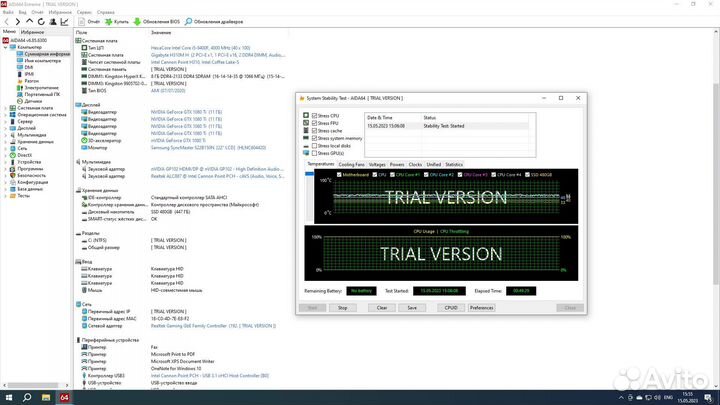Open the Windows Start menu
Image resolution: width=720 pixels, height=405 pixels.
click(8, 398)
